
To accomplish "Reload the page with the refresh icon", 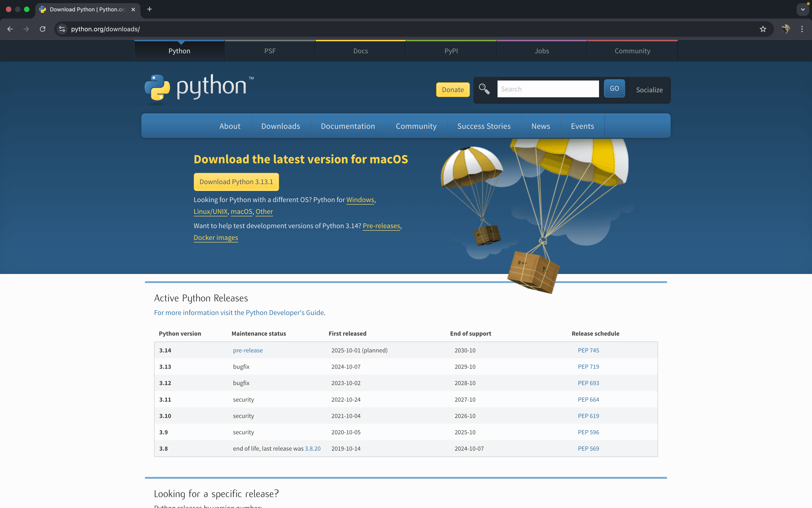I will tap(43, 29).
